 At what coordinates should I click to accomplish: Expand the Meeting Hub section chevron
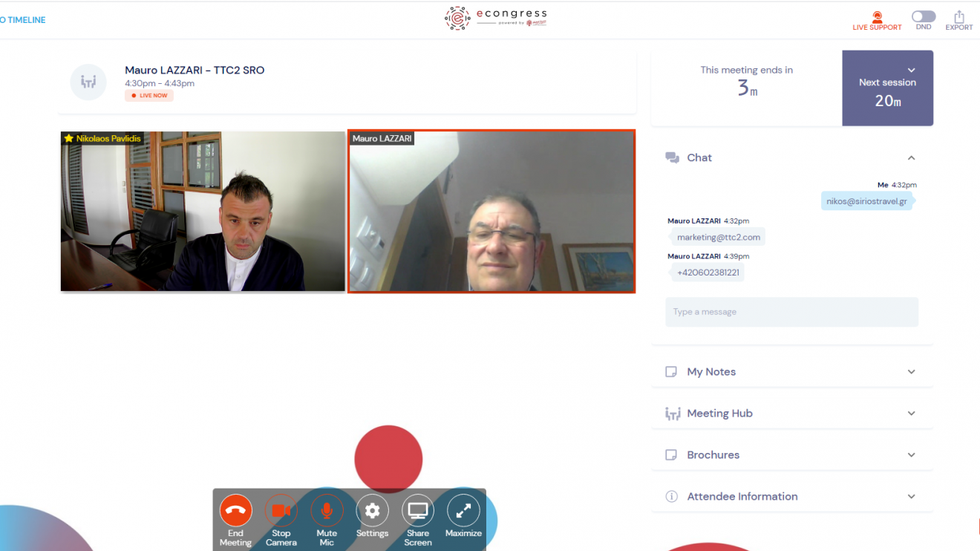click(x=912, y=414)
